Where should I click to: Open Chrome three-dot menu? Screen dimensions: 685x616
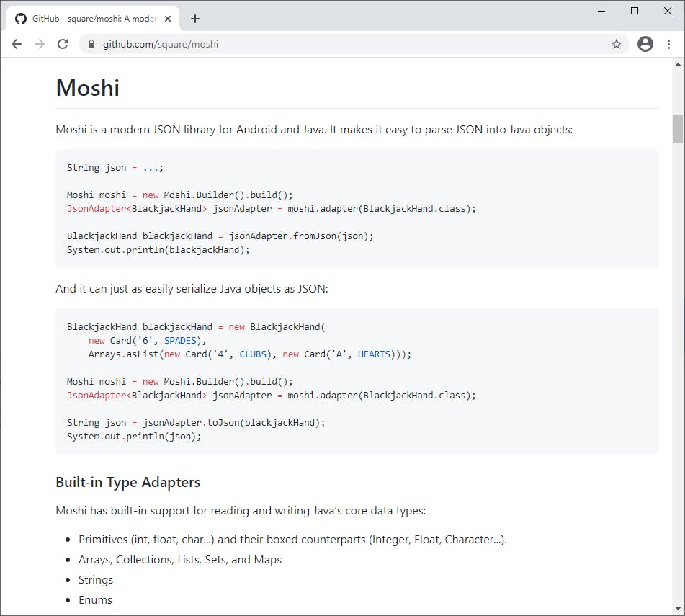point(669,44)
